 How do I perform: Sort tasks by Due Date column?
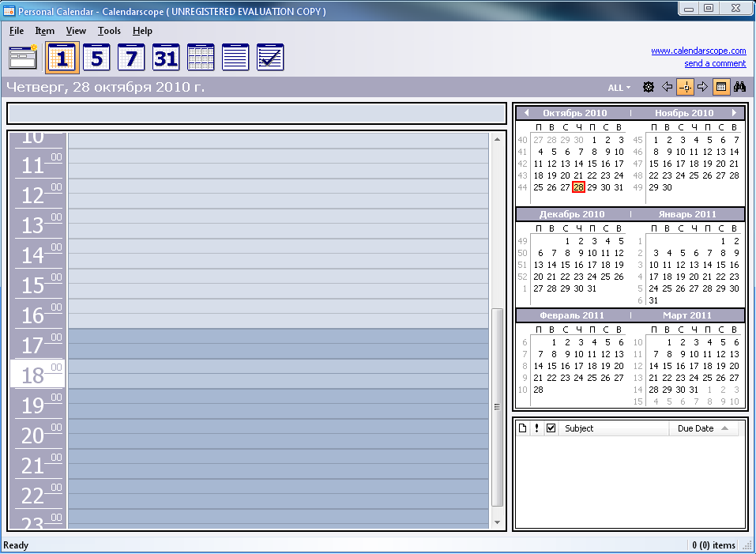click(x=703, y=428)
